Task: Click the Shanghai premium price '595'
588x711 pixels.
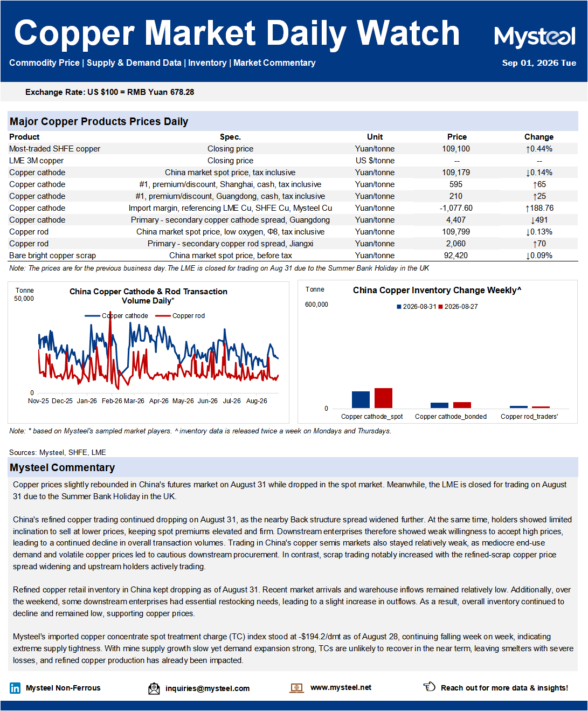Action: click(x=456, y=184)
